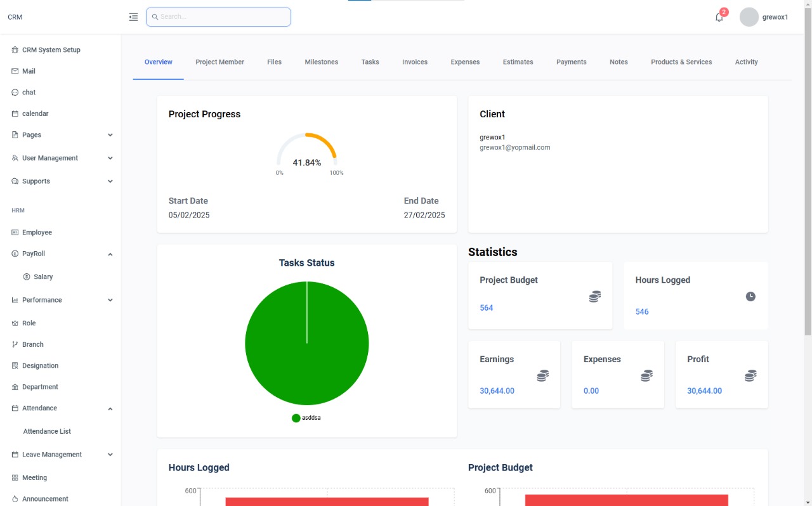Switch to the Tasks tab
Viewport: 812px width, 506px height.
tap(370, 62)
